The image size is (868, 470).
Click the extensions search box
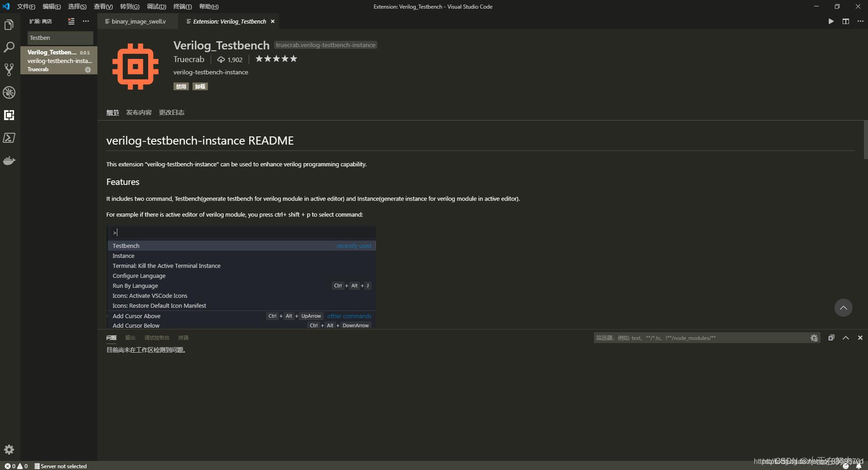tap(60, 38)
